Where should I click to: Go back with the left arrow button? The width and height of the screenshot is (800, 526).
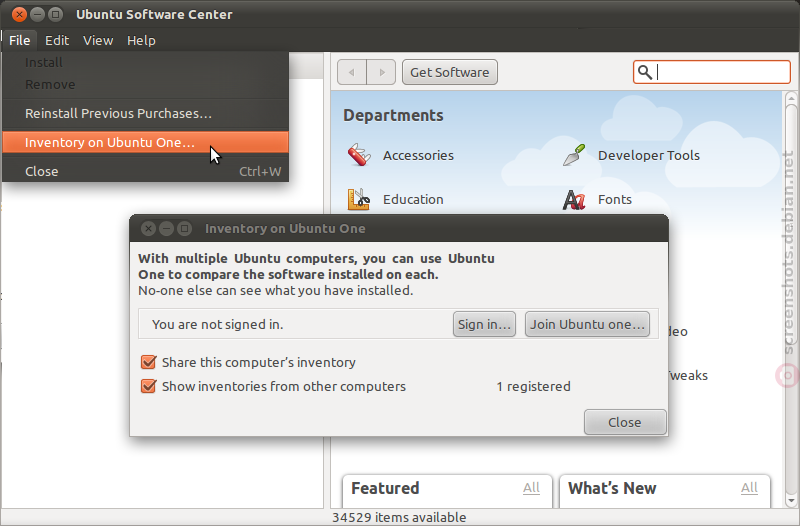click(x=352, y=72)
